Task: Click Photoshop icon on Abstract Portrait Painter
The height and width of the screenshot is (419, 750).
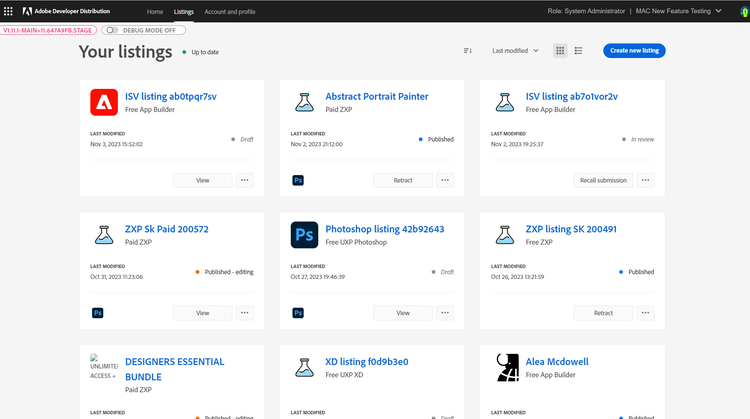Action: click(x=298, y=180)
